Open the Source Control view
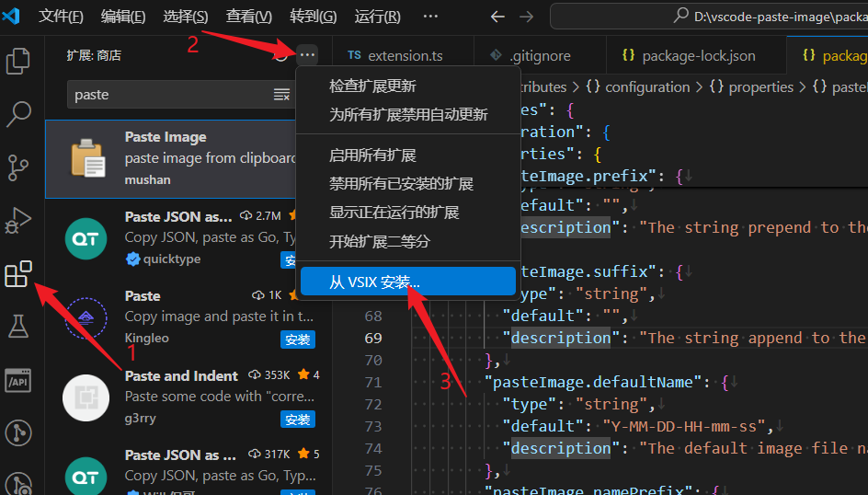This screenshot has width=868, height=495. pos(18,168)
